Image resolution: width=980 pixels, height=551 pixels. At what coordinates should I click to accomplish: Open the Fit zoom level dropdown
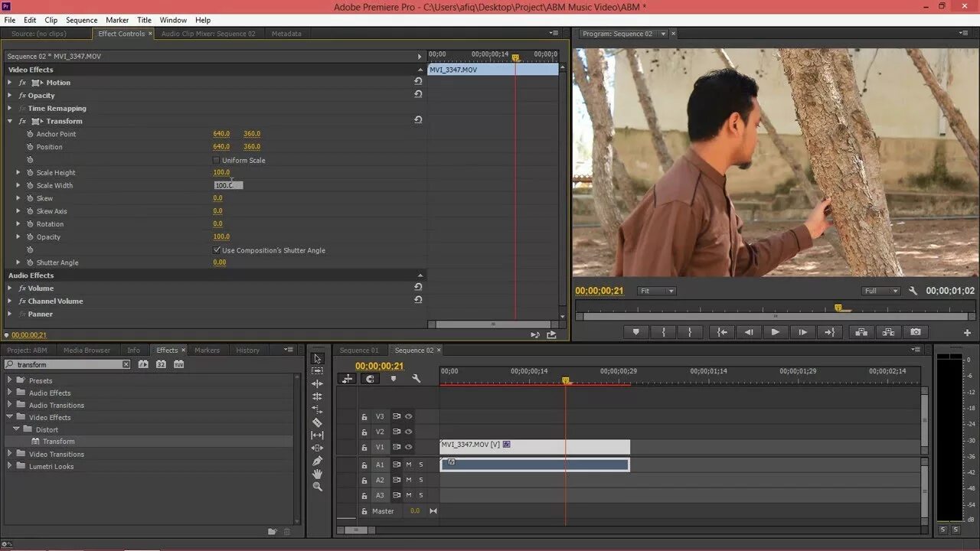click(x=657, y=291)
